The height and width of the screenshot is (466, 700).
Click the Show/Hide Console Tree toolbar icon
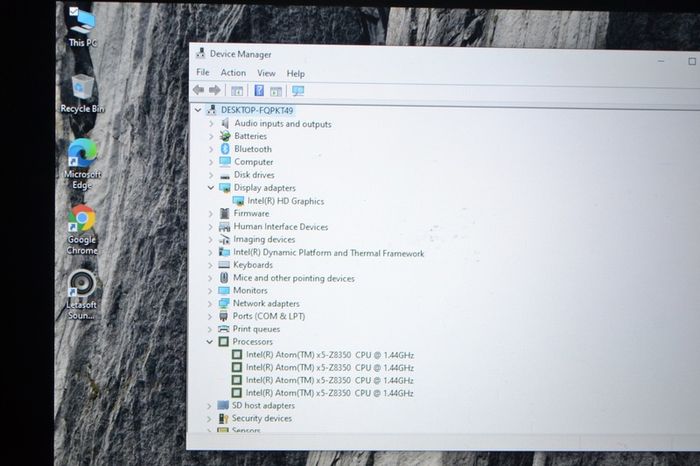pyautogui.click(x=237, y=91)
